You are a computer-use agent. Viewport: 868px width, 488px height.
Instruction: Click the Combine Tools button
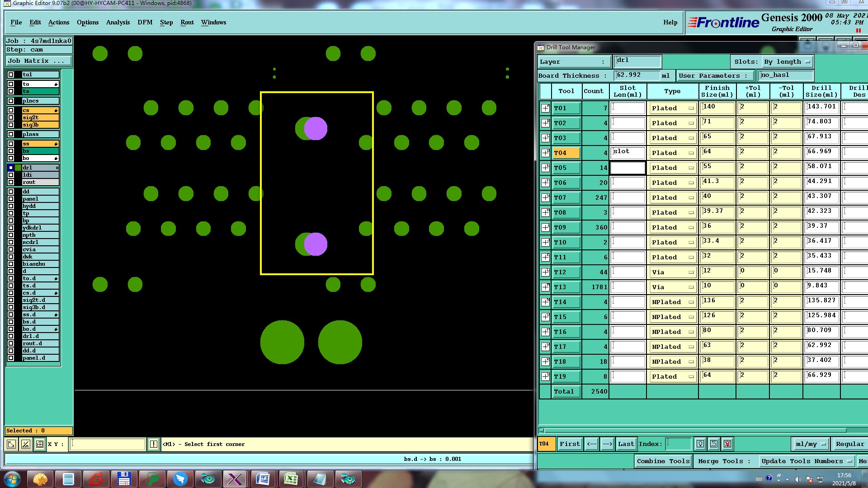click(663, 461)
